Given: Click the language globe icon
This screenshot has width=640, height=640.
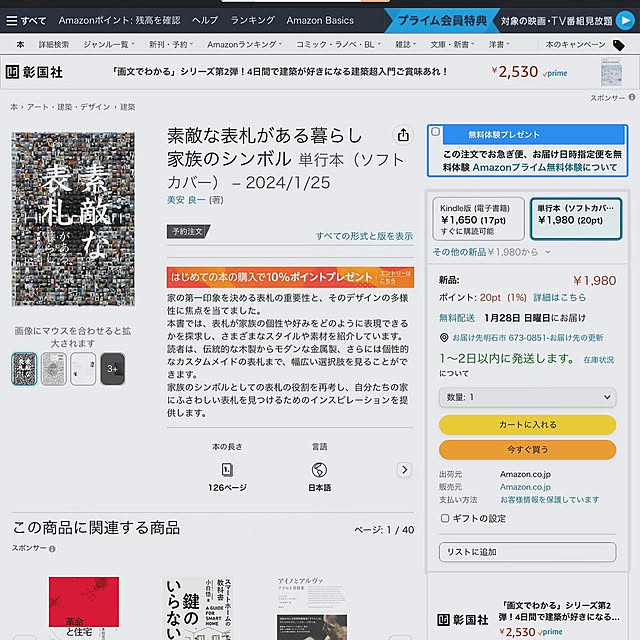Looking at the screenshot, I should click(319, 470).
